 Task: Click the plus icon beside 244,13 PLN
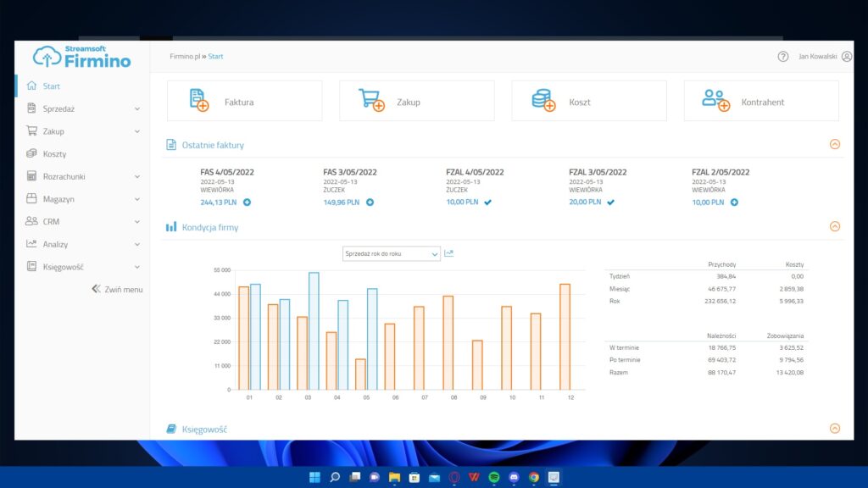pos(247,202)
